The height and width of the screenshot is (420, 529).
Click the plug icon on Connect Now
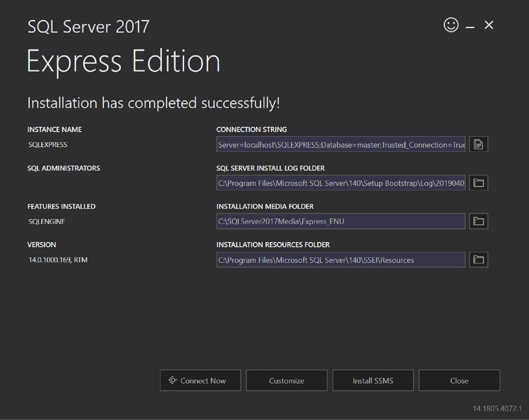pos(173,380)
